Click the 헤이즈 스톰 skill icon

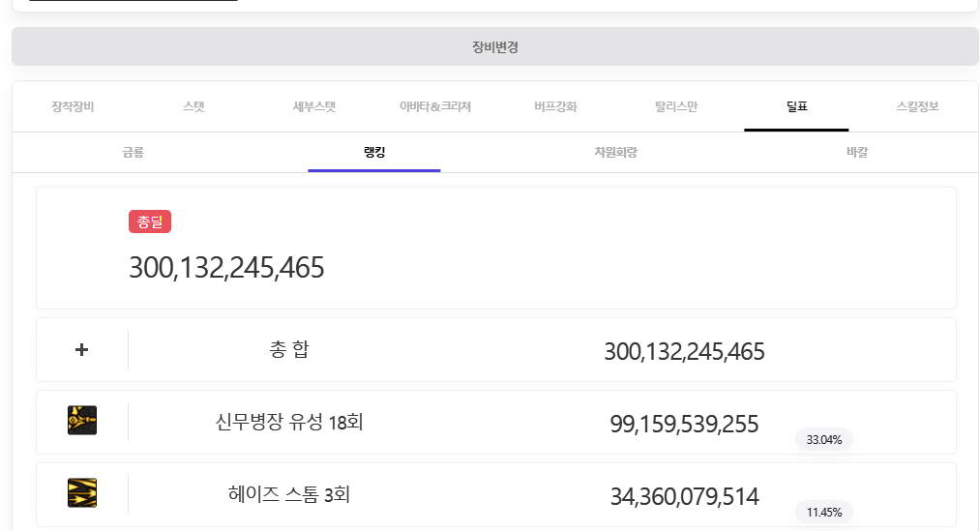pyautogui.click(x=82, y=493)
